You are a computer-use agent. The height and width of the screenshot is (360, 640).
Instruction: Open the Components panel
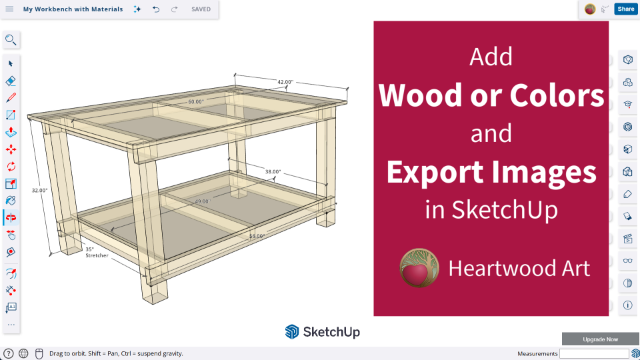628,127
